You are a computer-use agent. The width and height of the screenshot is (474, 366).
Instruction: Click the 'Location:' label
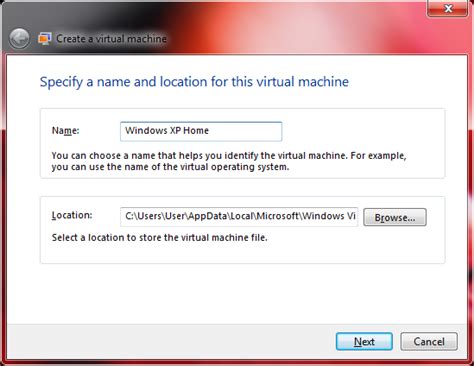coord(72,215)
